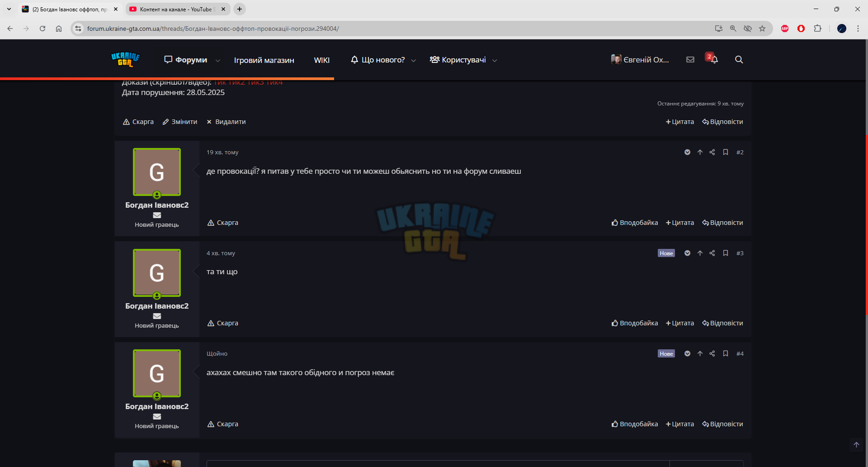Open Що нового? navigation item
The height and width of the screenshot is (467, 868).
[x=378, y=60]
